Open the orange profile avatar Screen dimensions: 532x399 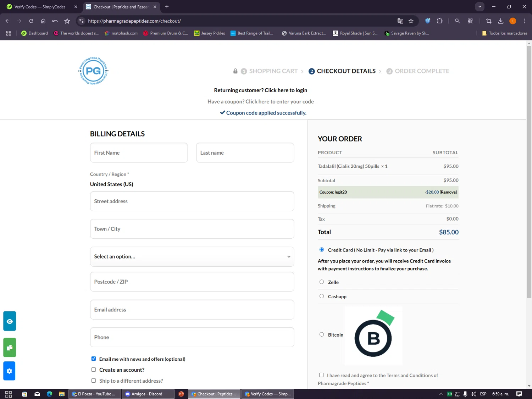(x=512, y=21)
